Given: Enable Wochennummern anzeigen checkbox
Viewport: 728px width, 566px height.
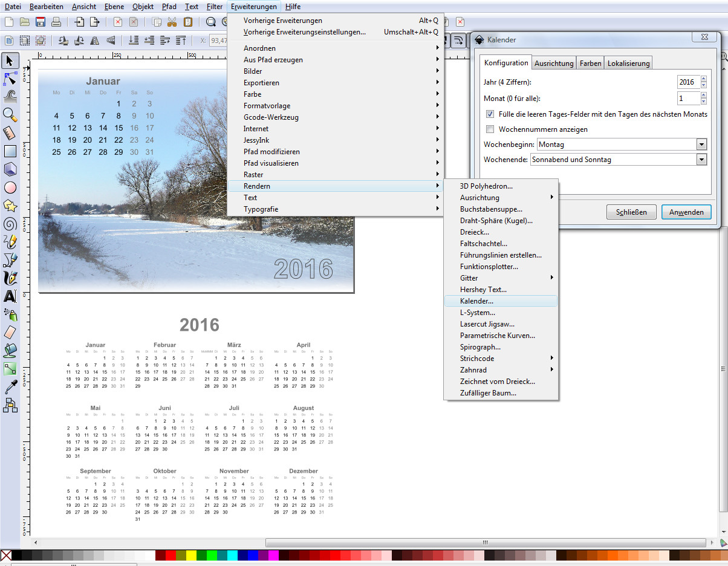Looking at the screenshot, I should [490, 129].
